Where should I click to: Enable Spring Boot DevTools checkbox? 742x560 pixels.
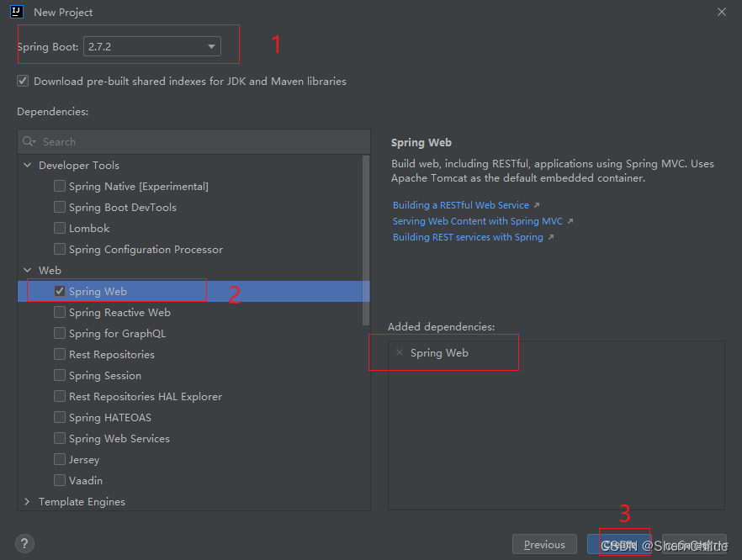click(x=60, y=207)
